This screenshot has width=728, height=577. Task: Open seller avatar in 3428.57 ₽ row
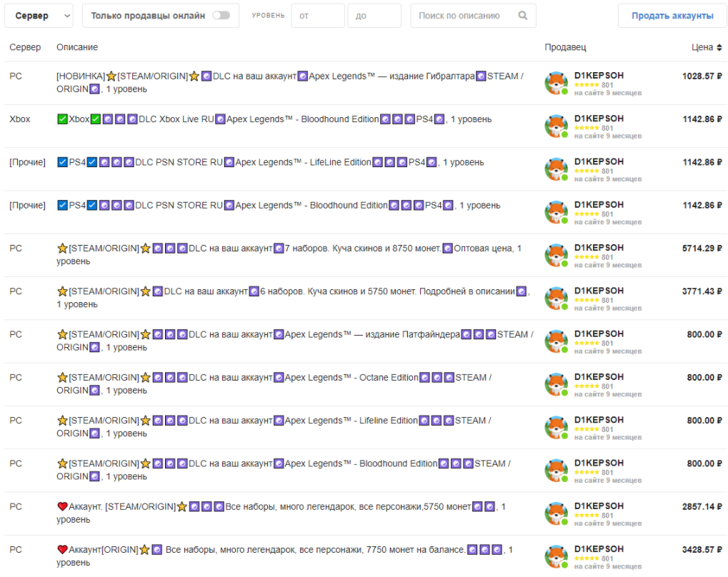[557, 556]
